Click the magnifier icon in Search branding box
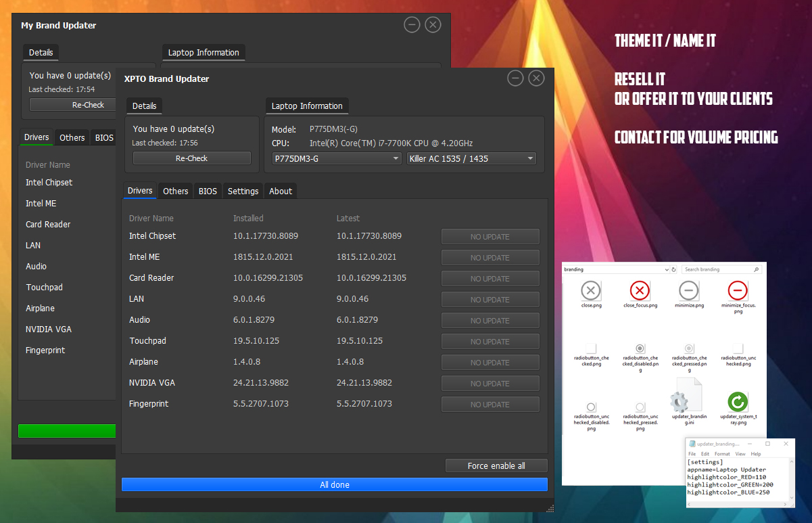The width and height of the screenshot is (812, 523). 757,269
